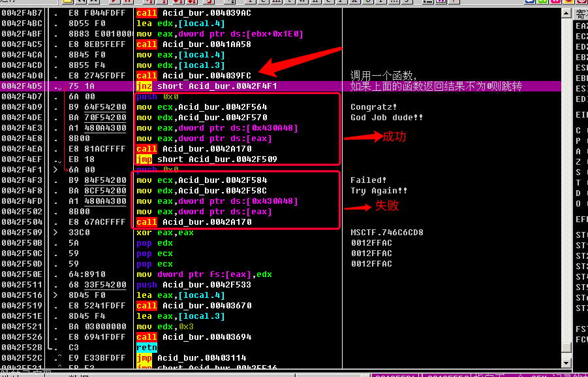Select mov edx,Acid_bur.0042F58C
The image size is (588, 377).
[202, 191]
